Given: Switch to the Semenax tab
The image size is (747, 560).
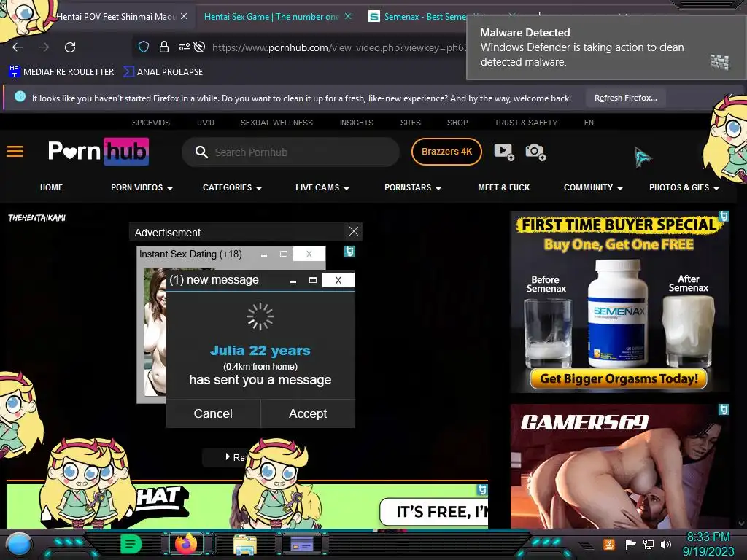Looking at the screenshot, I should click(419, 17).
